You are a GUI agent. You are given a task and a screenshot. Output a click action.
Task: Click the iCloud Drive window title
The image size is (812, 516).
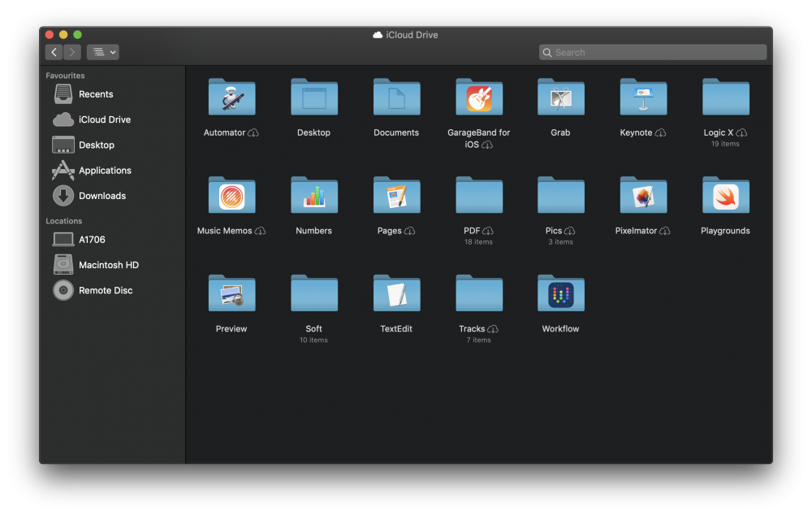point(405,35)
